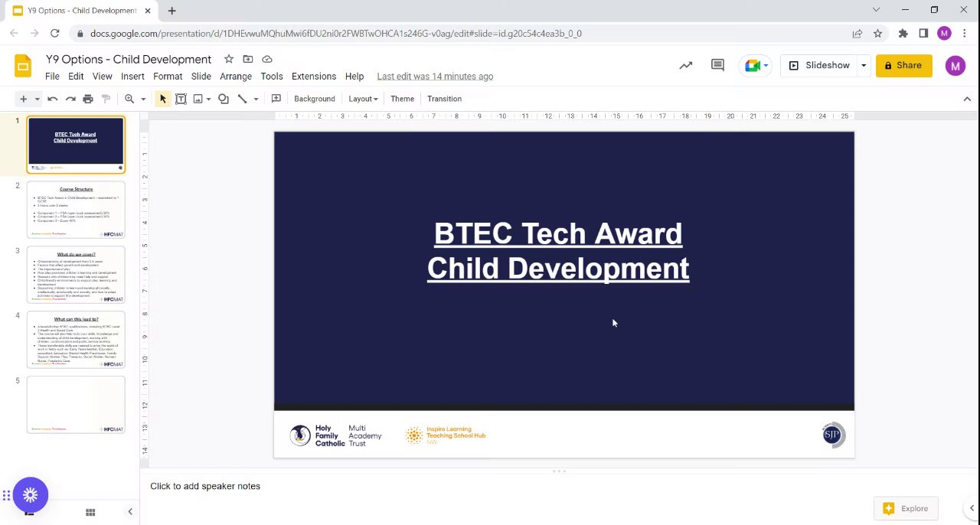Click the Background button
Screen dimensions: 980x525
click(x=315, y=99)
